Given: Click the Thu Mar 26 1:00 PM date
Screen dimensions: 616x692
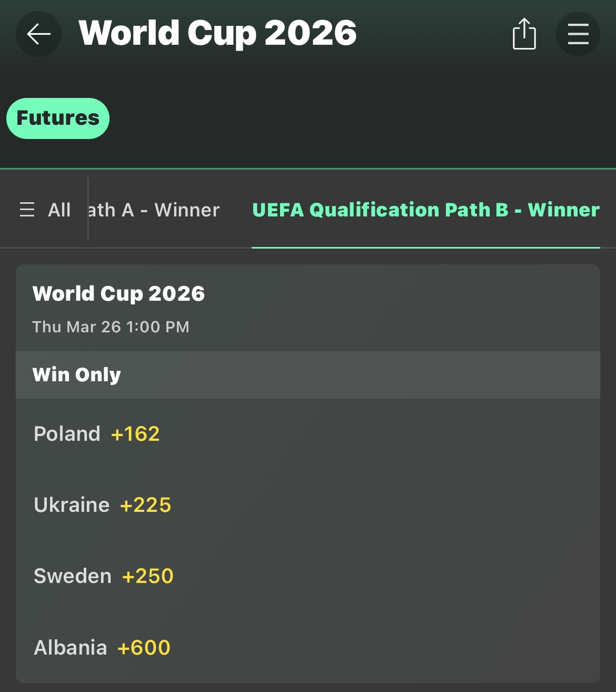Looking at the screenshot, I should click(x=111, y=327).
